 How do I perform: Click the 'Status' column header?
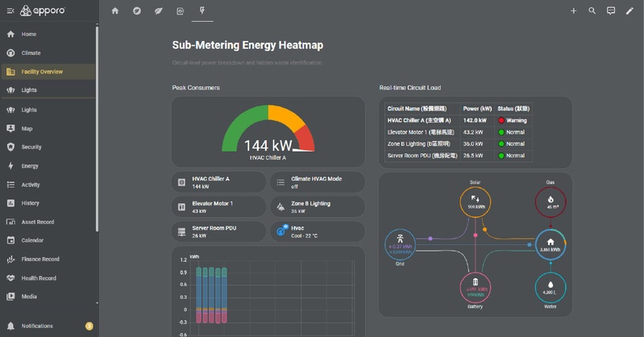click(513, 109)
